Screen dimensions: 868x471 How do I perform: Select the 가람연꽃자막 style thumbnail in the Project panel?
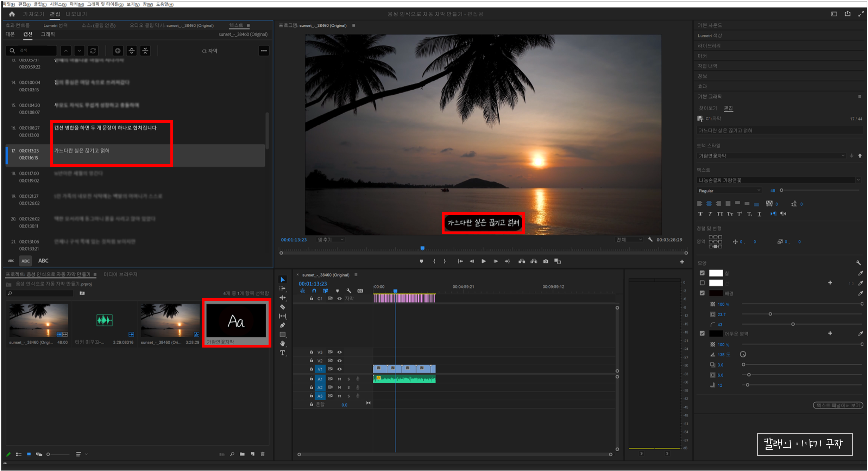click(236, 321)
